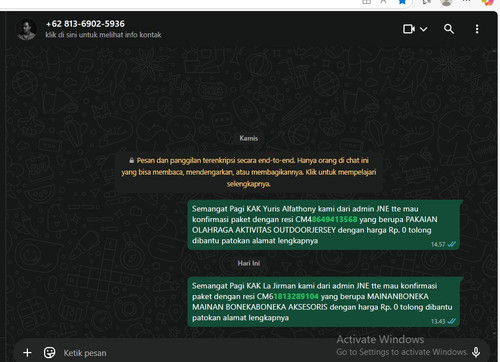Open the contact's profile picture
The image size is (500, 362).
(x=26, y=29)
